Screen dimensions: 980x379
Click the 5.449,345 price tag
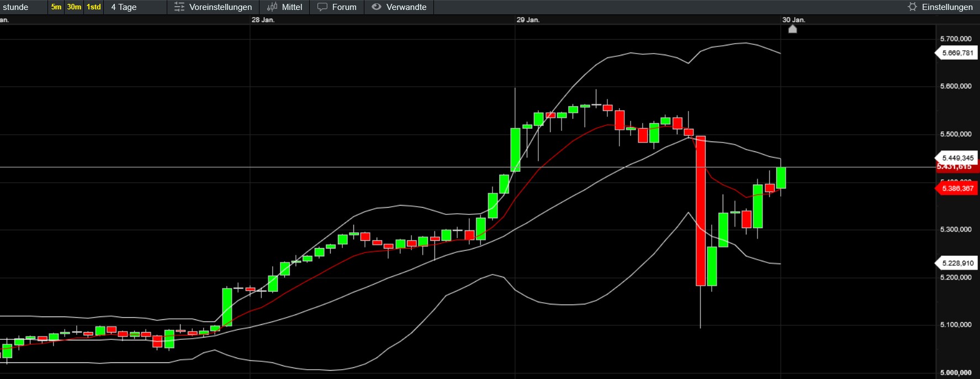(957, 158)
